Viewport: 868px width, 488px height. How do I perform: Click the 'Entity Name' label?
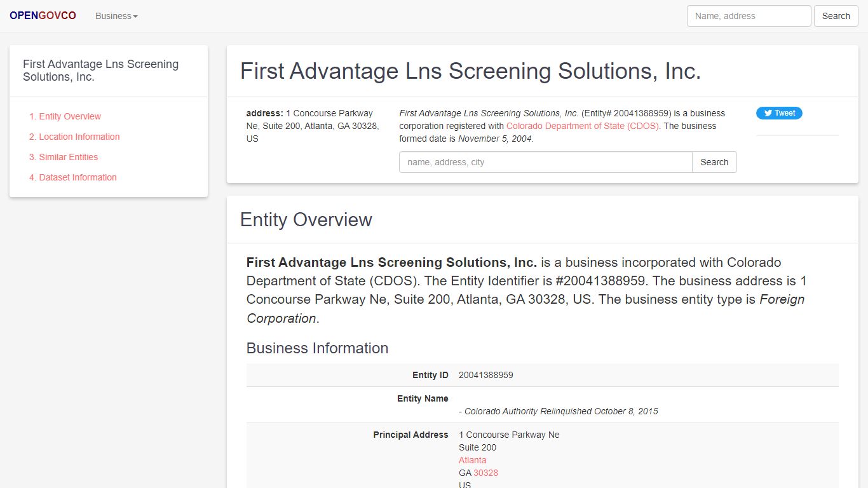423,398
